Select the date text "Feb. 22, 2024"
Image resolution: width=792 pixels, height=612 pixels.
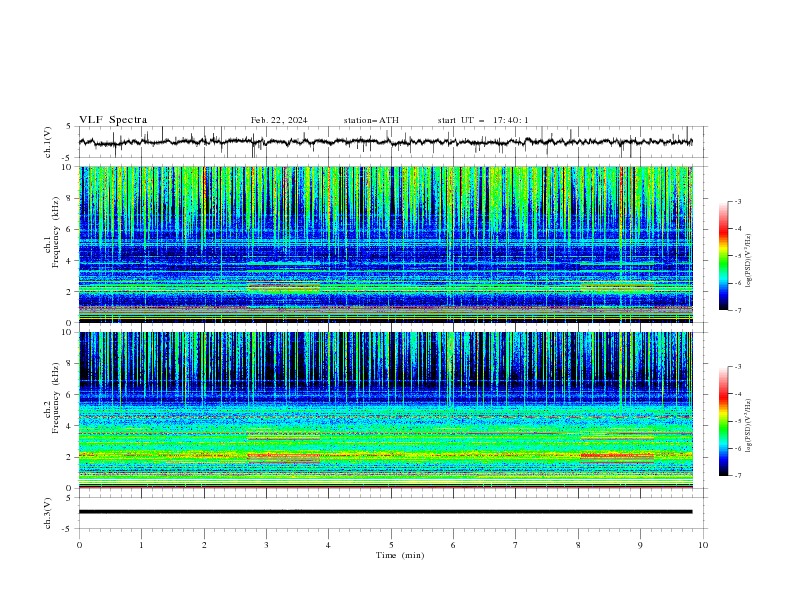coord(279,120)
